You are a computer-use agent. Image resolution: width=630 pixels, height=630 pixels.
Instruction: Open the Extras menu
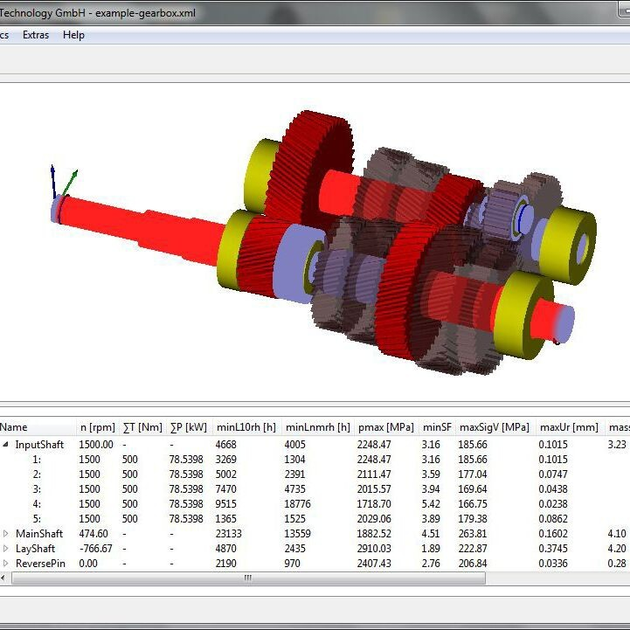[35, 35]
